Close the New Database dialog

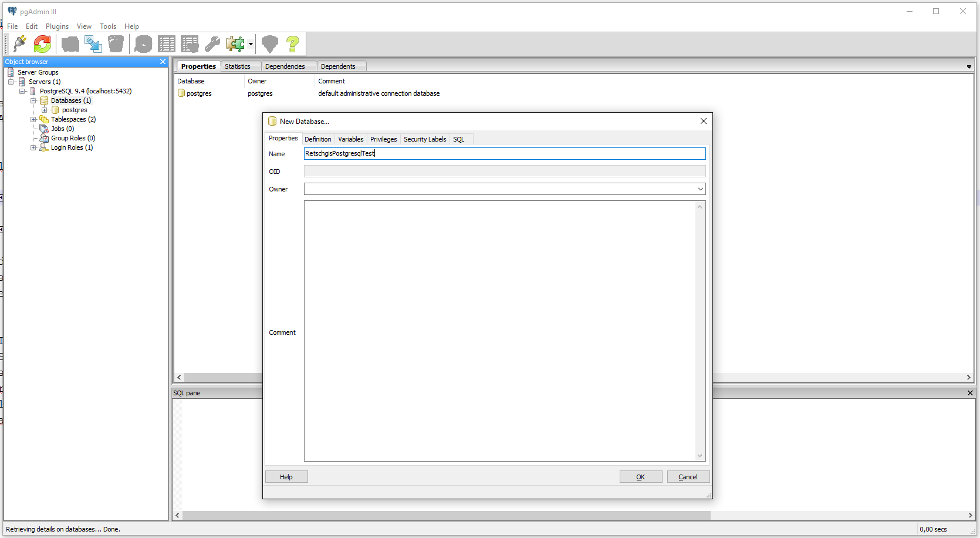(704, 121)
